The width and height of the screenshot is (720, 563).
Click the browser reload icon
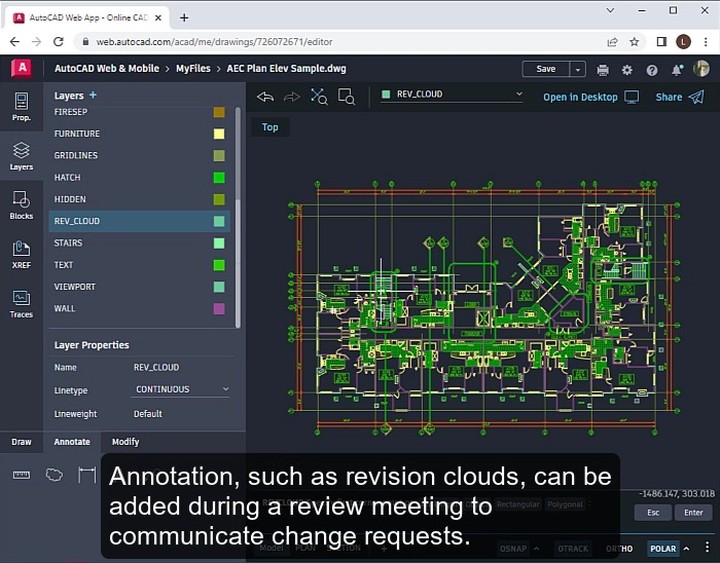(x=58, y=42)
